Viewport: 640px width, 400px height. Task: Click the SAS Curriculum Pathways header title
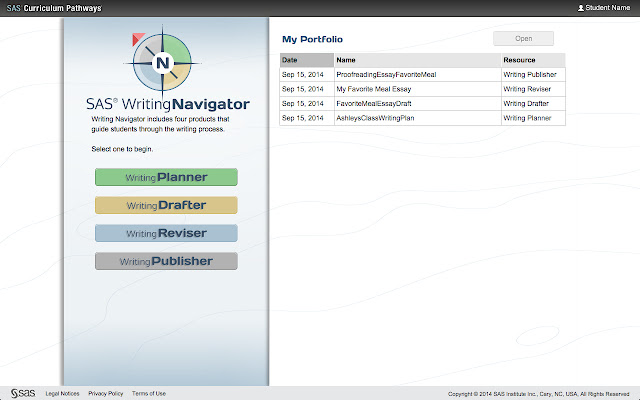point(54,8)
